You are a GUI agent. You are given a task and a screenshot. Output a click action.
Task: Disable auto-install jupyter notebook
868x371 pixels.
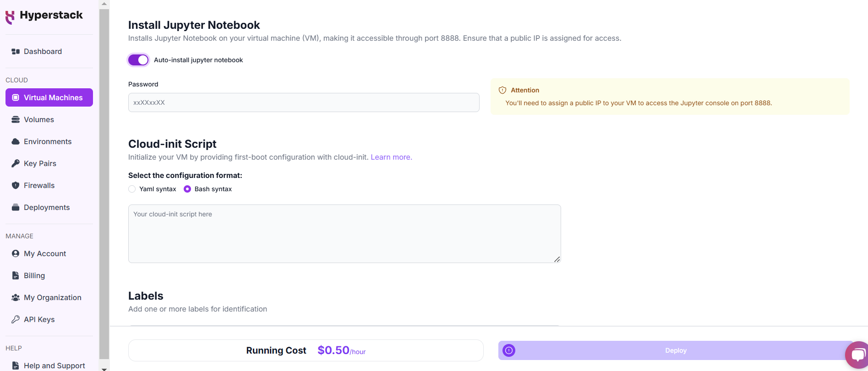[x=138, y=59]
